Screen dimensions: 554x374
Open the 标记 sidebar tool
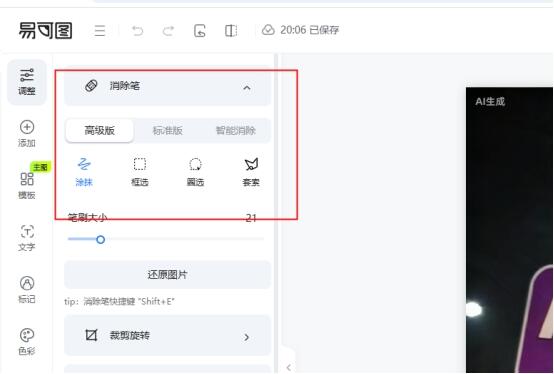(27, 290)
